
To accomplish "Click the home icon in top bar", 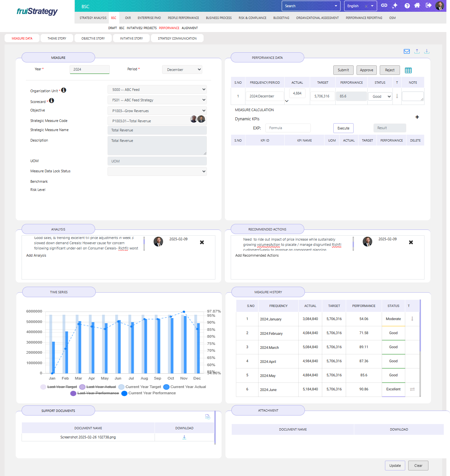I will 417,6.
